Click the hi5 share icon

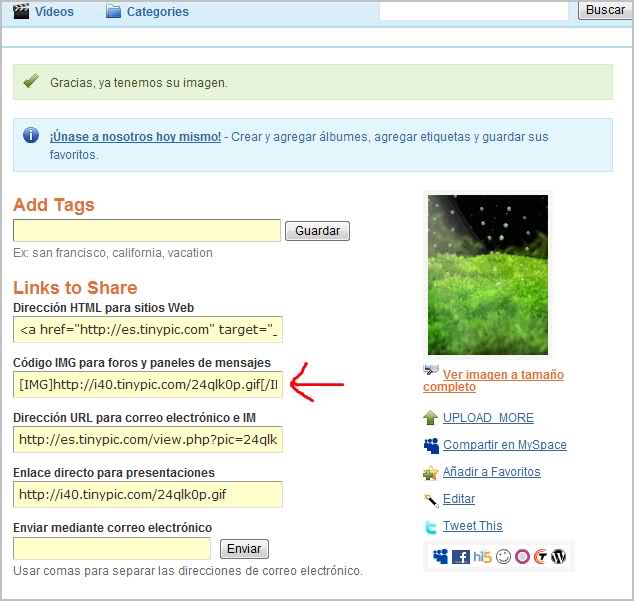click(x=482, y=557)
